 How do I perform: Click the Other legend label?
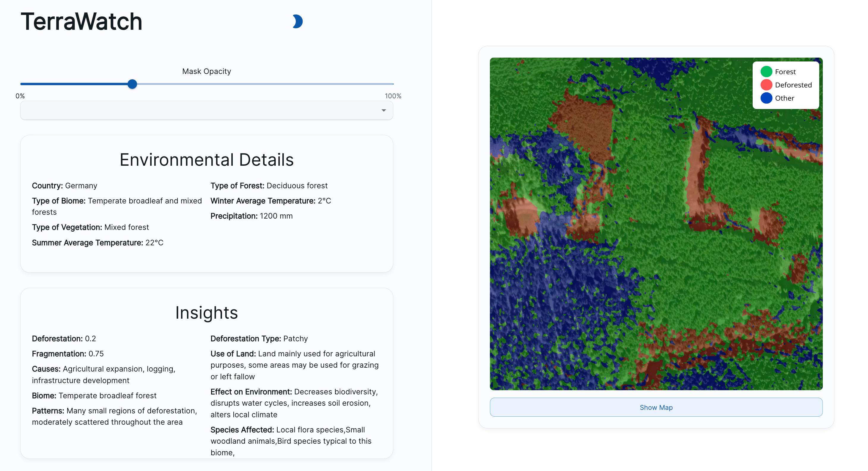[x=784, y=98]
